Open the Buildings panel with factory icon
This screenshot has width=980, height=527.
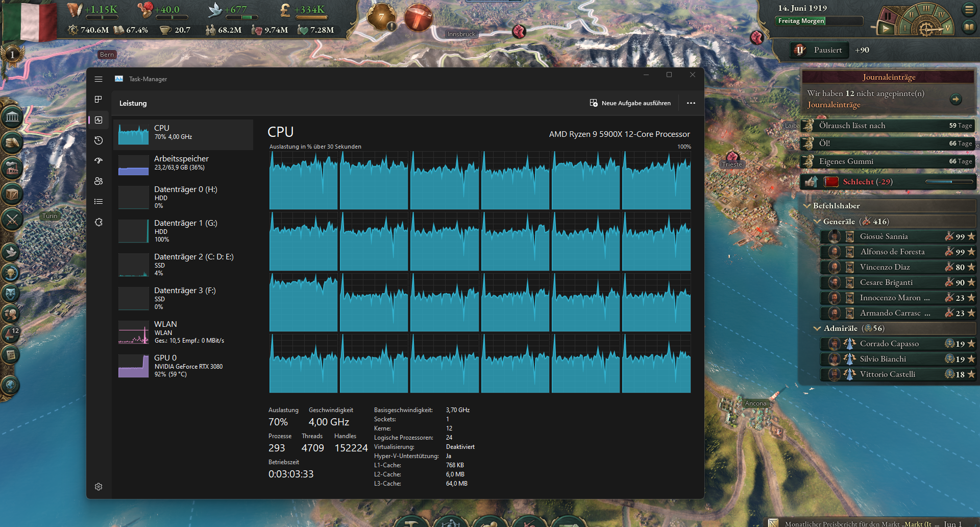pos(12,168)
